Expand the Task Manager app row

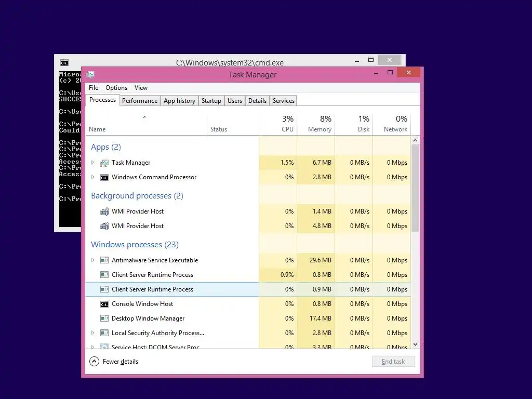point(92,163)
